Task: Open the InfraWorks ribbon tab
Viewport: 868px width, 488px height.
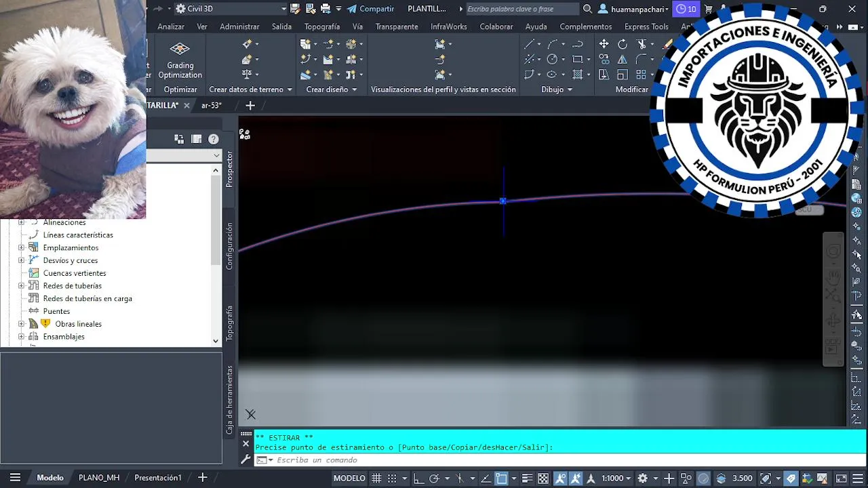Action: click(x=449, y=26)
